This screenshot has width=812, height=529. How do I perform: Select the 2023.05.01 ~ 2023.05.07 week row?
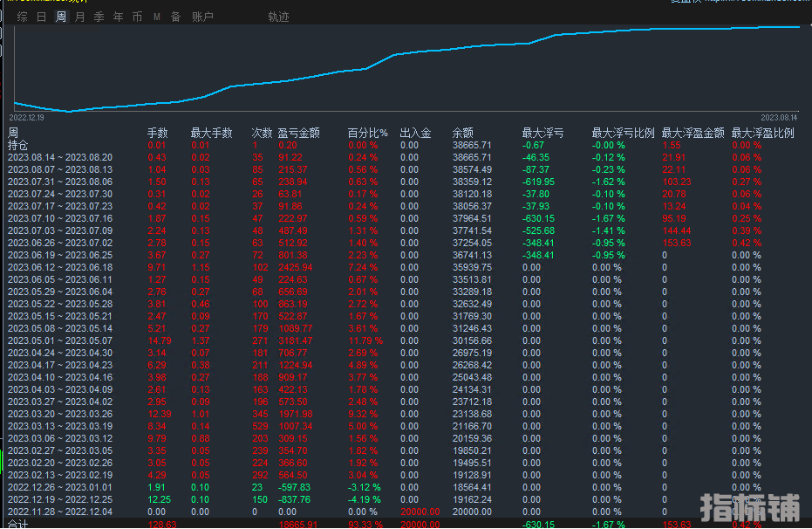coord(60,340)
